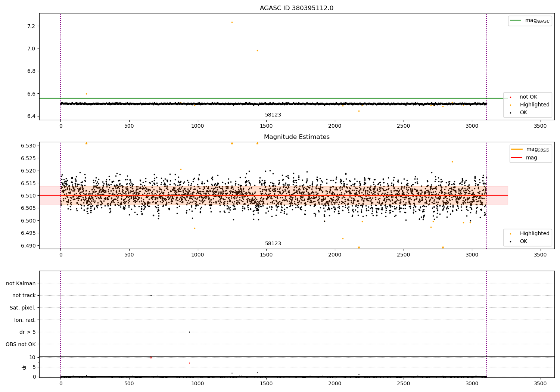Click the 6.520 tick label
560x392 pixels.
(28, 171)
